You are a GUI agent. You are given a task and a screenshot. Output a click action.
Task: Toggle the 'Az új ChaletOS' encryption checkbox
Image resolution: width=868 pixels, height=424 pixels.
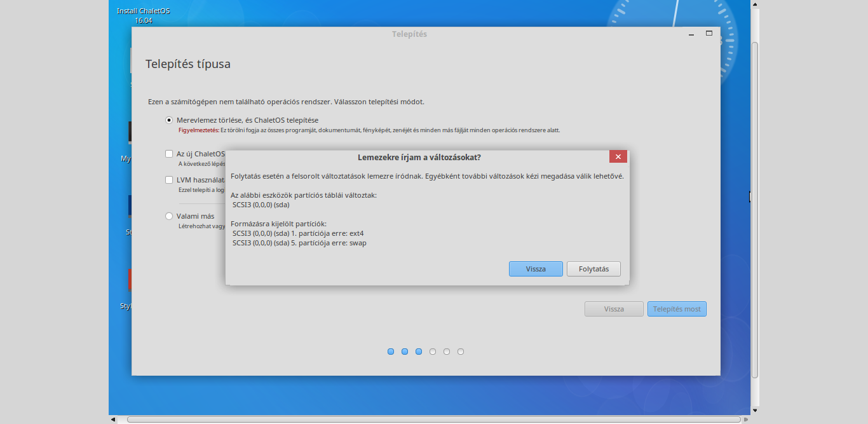pos(169,154)
